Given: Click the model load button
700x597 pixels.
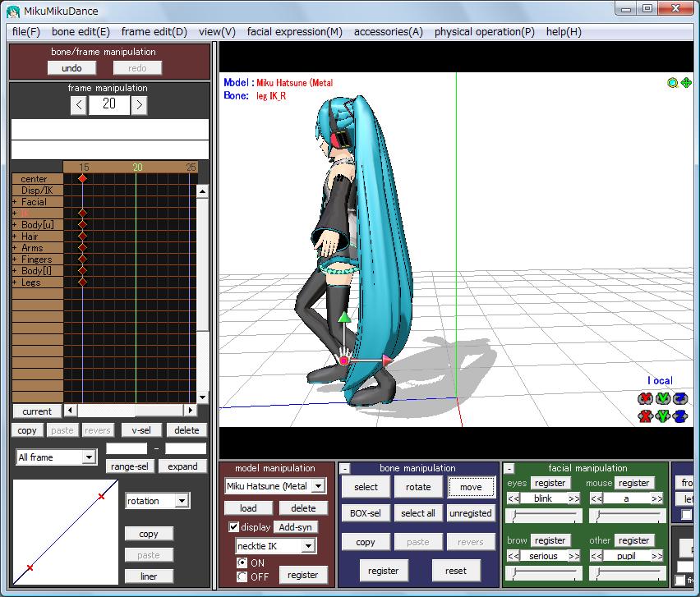Looking at the screenshot, I should 248,508.
